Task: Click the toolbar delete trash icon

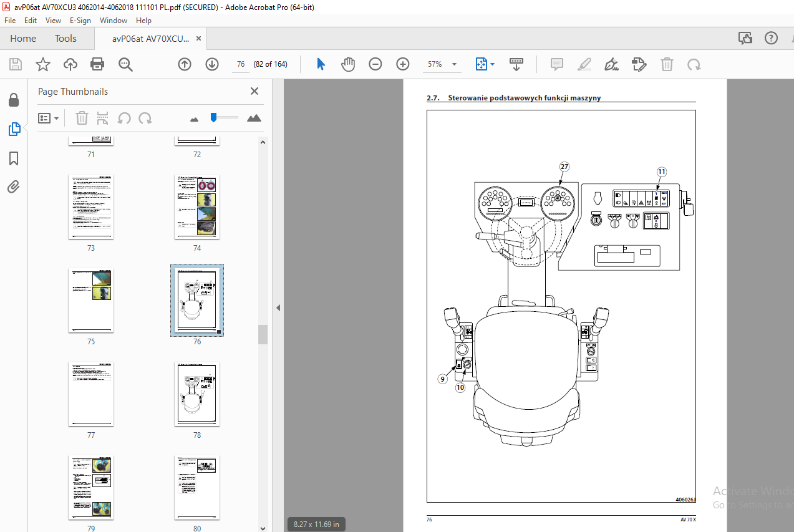Action: 667,64
